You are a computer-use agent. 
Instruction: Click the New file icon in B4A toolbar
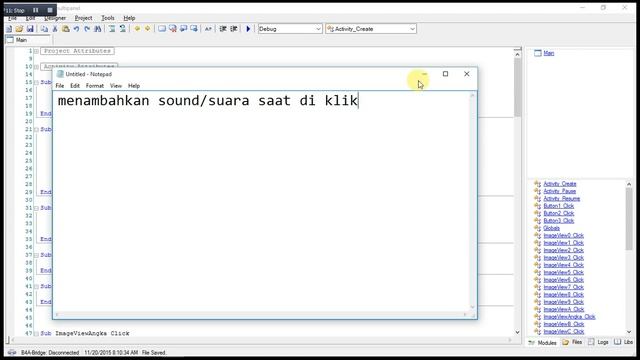tap(9, 29)
